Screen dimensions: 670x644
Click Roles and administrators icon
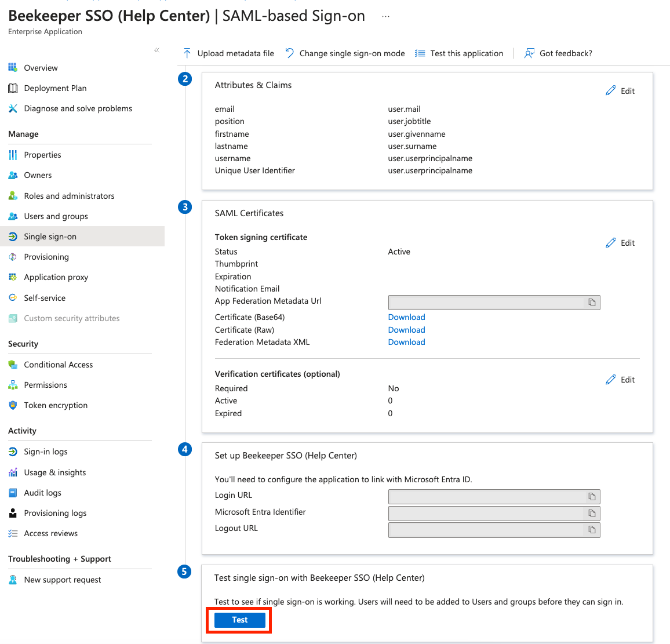[13, 196]
